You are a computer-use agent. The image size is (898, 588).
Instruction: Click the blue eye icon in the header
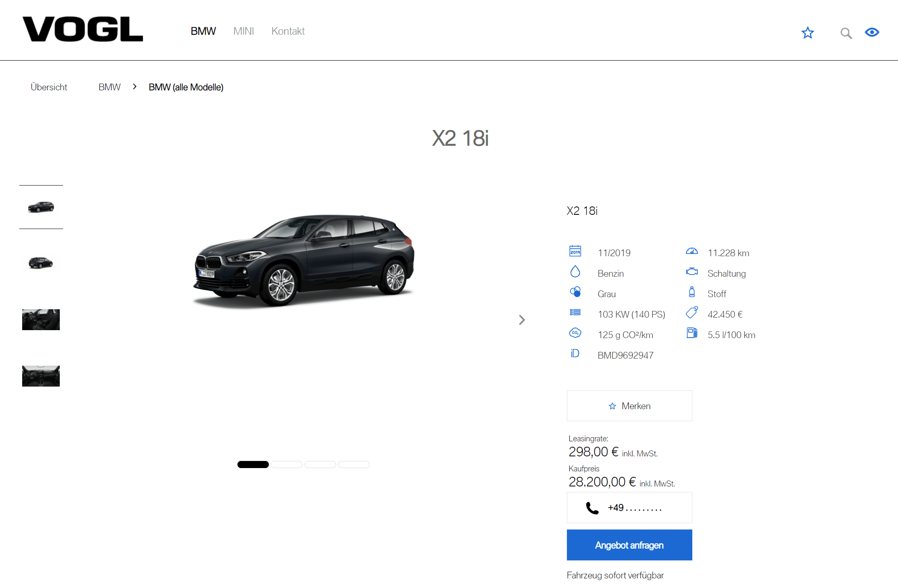[872, 32]
